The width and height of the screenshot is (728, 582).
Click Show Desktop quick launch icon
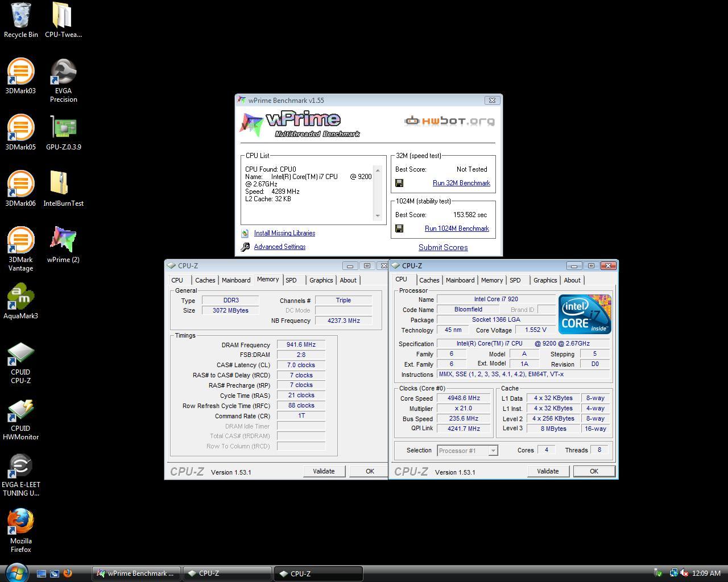[42, 573]
